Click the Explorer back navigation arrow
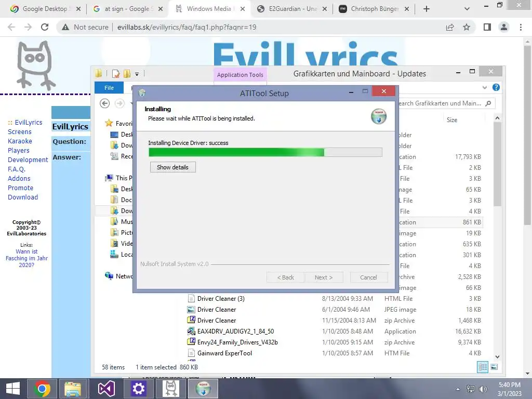 coord(105,103)
